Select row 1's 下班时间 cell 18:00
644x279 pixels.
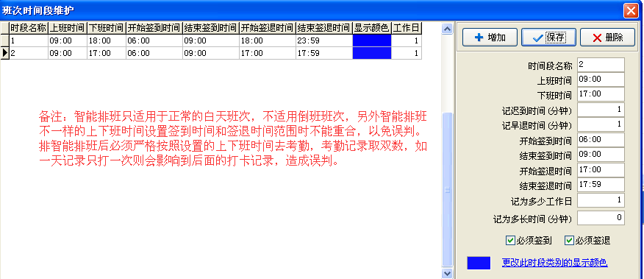107,40
